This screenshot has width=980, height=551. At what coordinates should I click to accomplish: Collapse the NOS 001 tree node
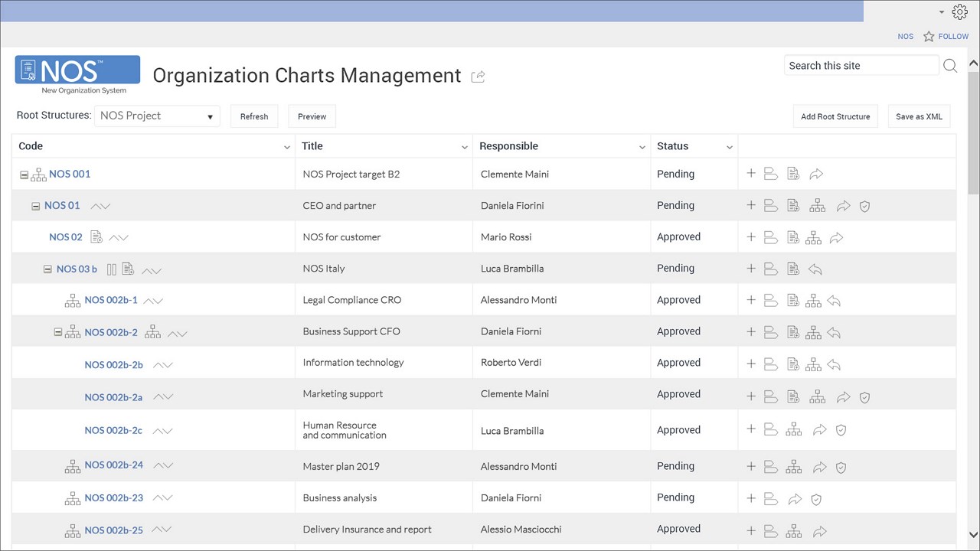click(24, 174)
